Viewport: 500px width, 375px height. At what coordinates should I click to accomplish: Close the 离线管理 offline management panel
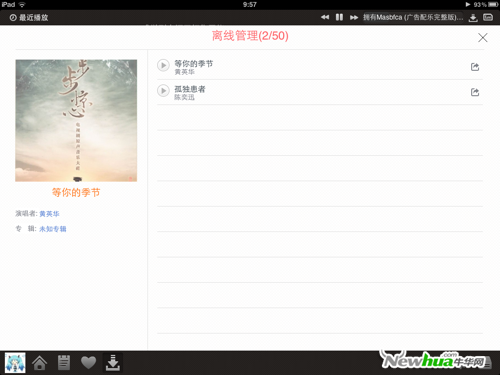coord(482,38)
